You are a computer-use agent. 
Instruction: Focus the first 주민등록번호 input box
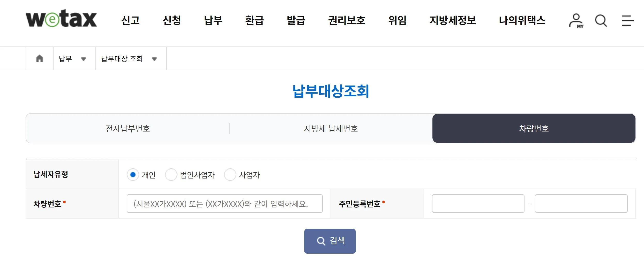coord(478,204)
